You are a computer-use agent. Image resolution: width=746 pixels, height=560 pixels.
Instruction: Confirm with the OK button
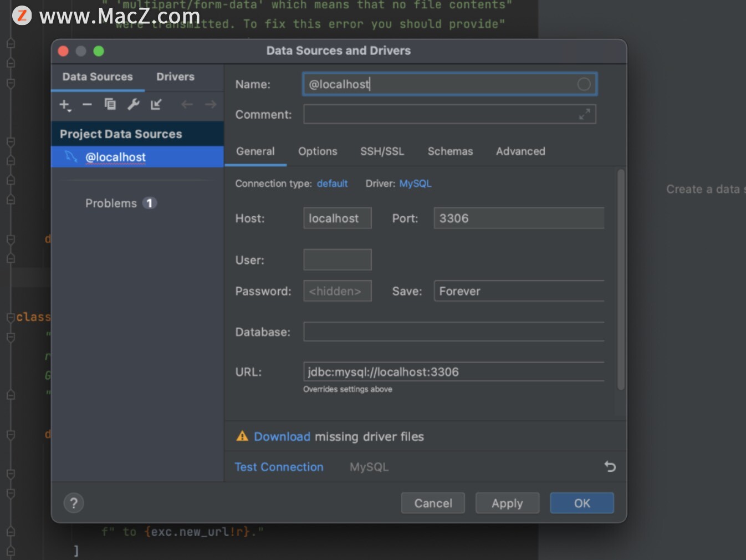click(x=582, y=503)
